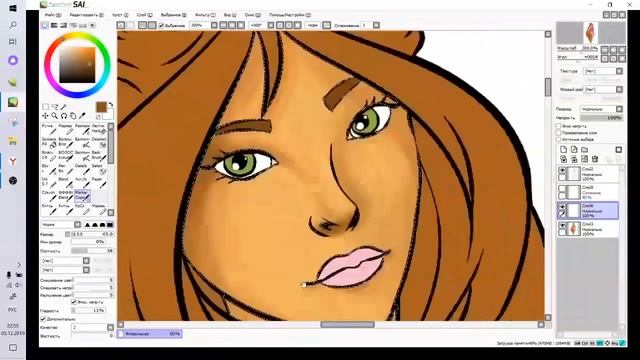The image size is (640, 360).
Task: Pick the Paper brush
Action: coord(99,182)
